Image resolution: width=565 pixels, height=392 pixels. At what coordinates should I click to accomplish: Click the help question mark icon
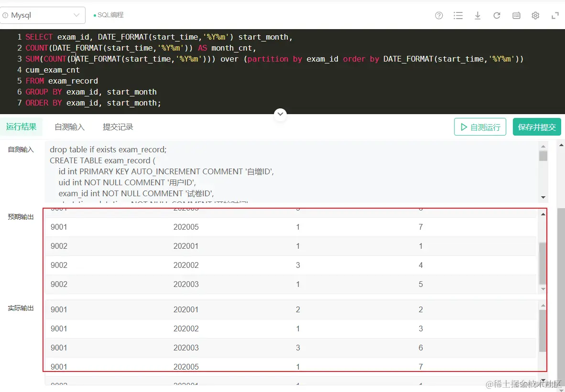[439, 15]
